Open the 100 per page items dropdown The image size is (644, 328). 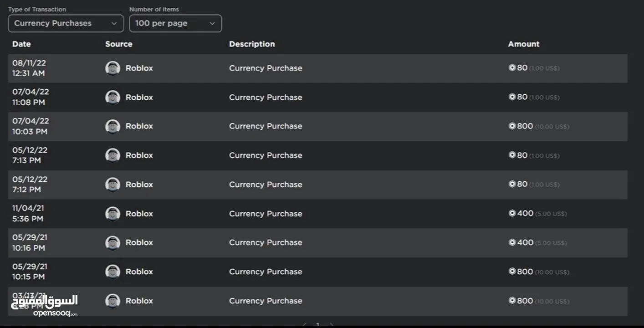click(x=175, y=23)
